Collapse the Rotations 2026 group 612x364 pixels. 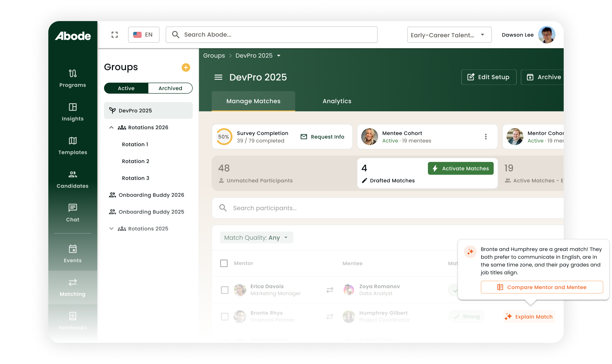(111, 127)
